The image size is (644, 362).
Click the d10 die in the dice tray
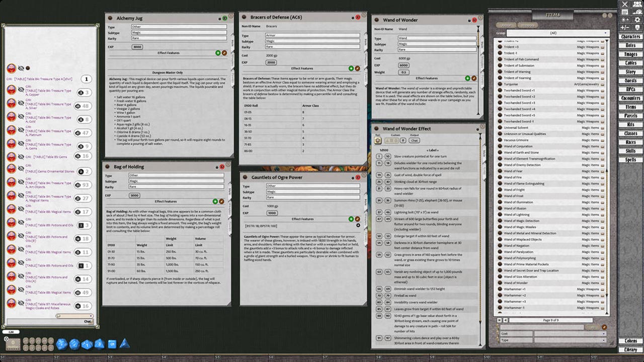[87, 344]
